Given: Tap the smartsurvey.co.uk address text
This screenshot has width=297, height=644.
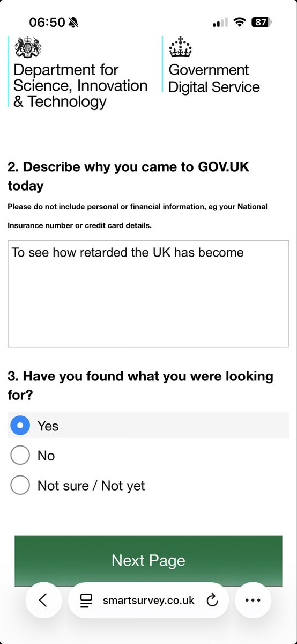Looking at the screenshot, I should [148, 601].
